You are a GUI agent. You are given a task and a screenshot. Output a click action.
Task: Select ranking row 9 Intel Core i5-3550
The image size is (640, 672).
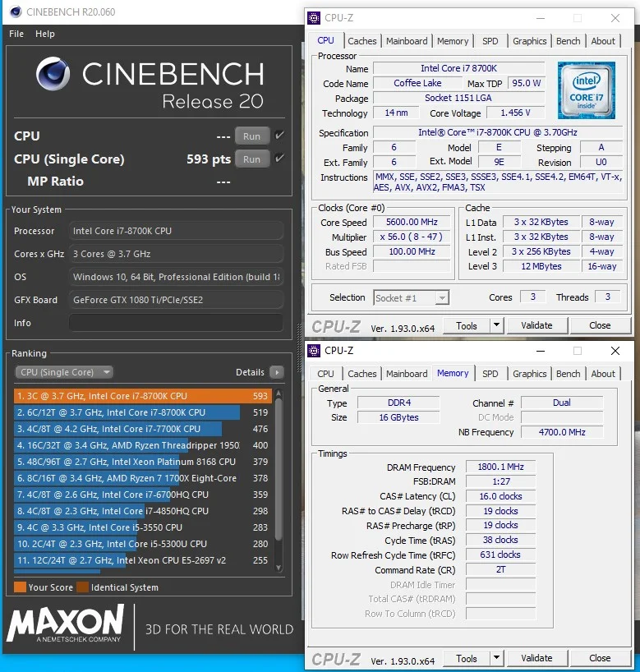(x=143, y=527)
